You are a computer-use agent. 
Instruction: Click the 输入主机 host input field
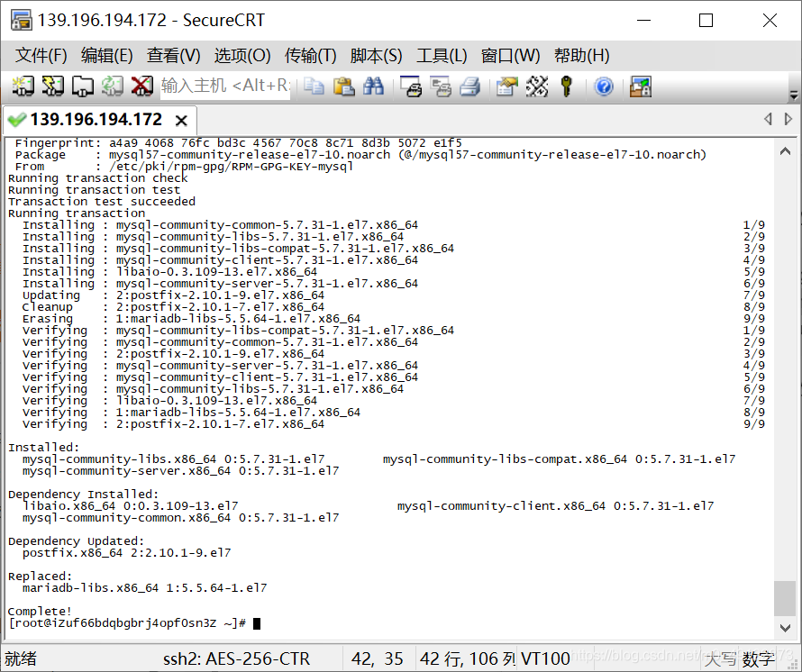(x=225, y=86)
